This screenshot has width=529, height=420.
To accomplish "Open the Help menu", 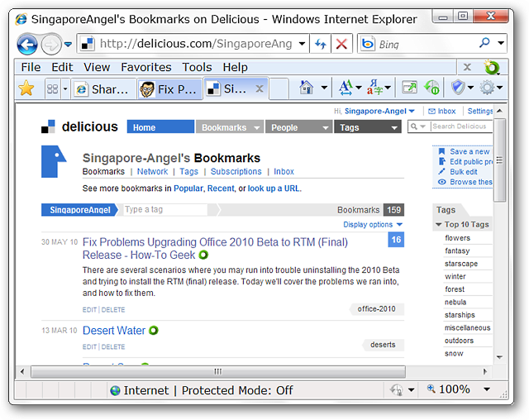I will pos(235,67).
